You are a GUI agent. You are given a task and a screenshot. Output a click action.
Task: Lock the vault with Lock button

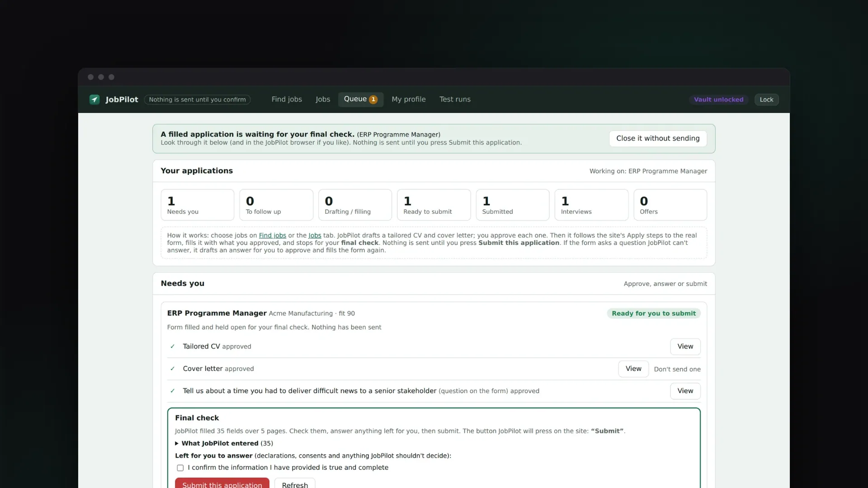766,99
